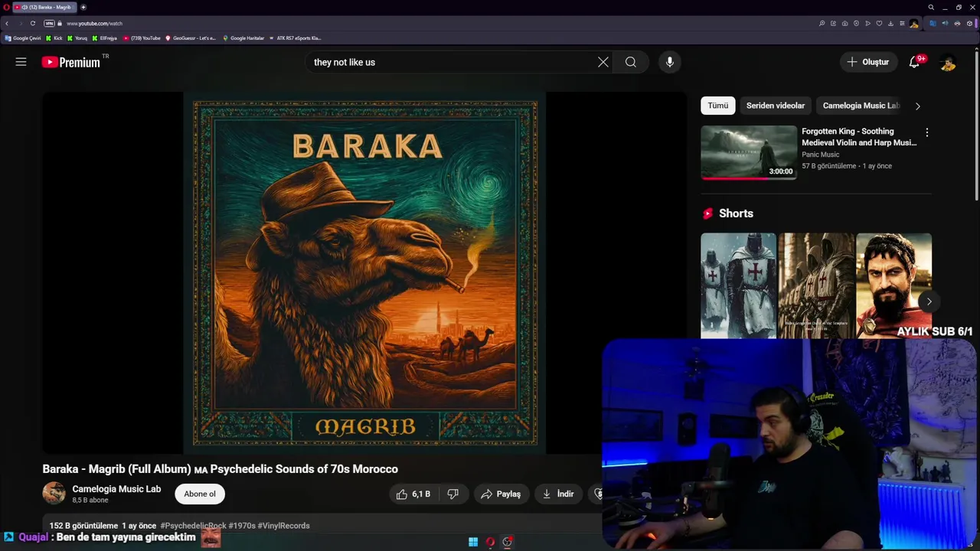This screenshot has width=980, height=551.
Task: Open the Google Haritalar bookmark
Action: (243, 37)
